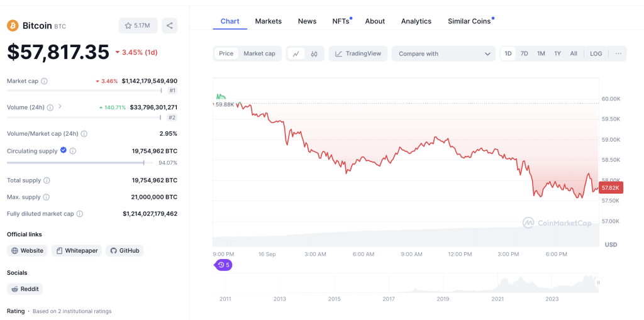Click the Market cap rank #1 badge

coord(172,91)
